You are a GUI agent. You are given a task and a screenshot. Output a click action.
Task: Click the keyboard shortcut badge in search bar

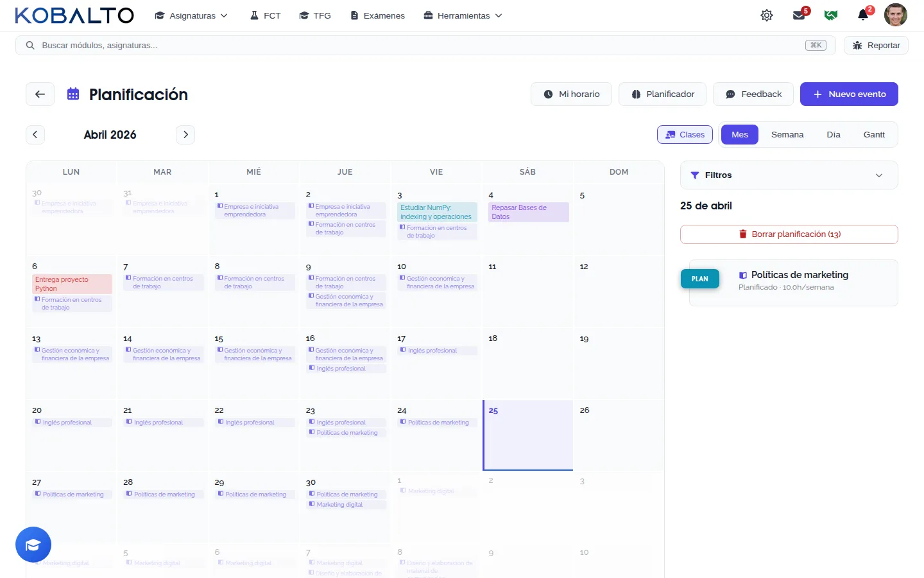pos(816,45)
